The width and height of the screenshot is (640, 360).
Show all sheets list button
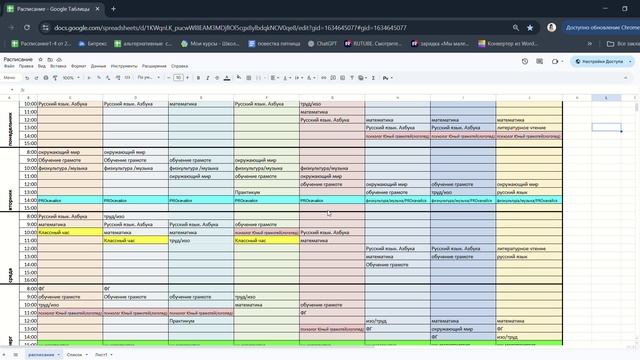coord(16,355)
